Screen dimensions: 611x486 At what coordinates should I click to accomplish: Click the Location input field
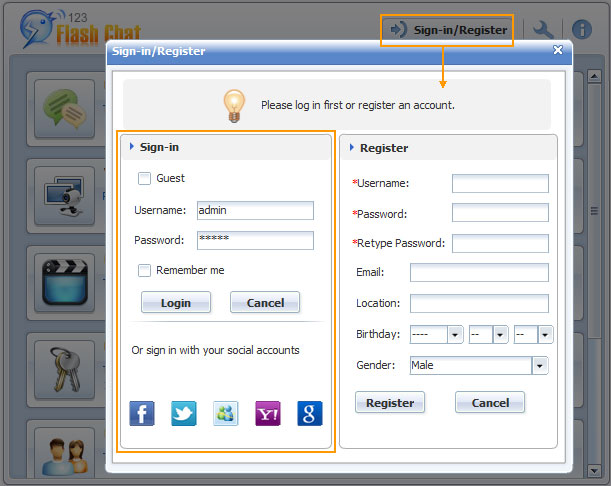[479, 303]
